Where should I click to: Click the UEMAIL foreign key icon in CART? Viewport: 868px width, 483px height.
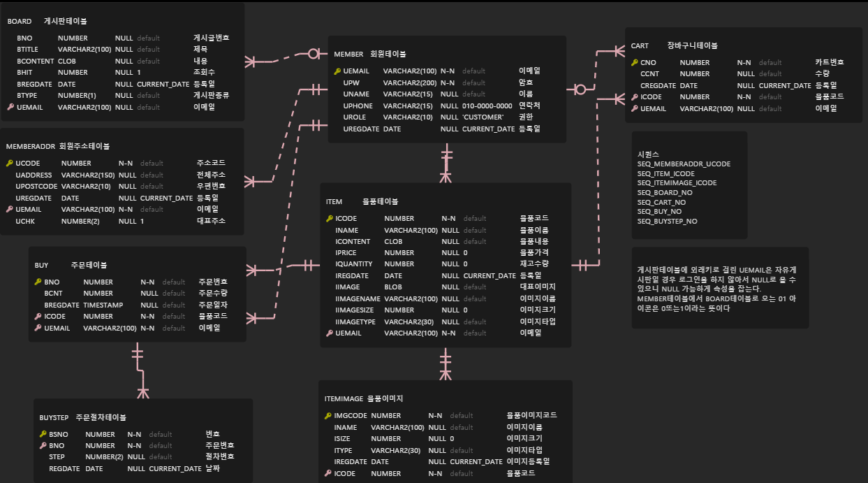[x=634, y=108]
